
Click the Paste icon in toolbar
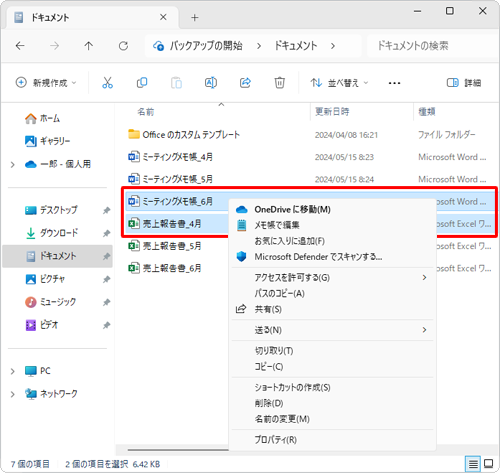click(x=176, y=83)
